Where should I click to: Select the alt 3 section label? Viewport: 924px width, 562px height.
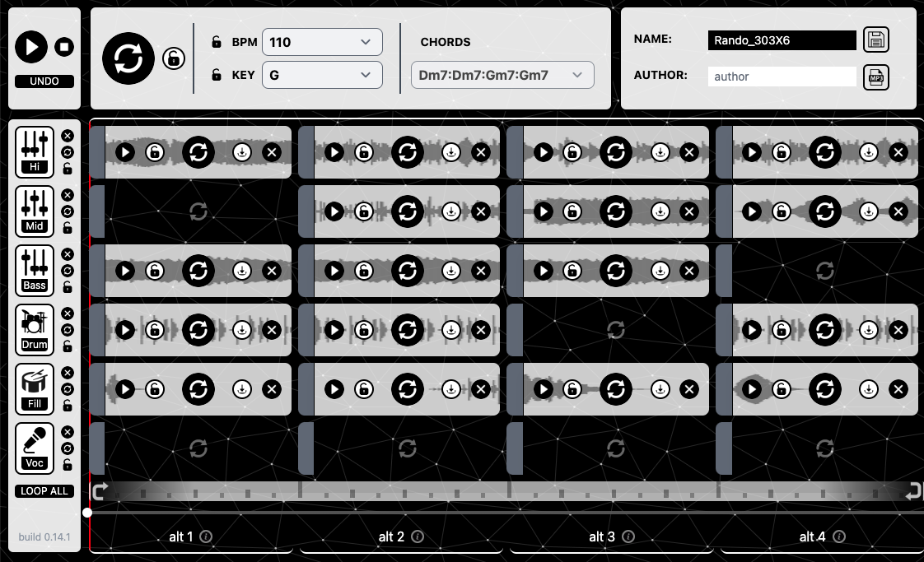[602, 536]
